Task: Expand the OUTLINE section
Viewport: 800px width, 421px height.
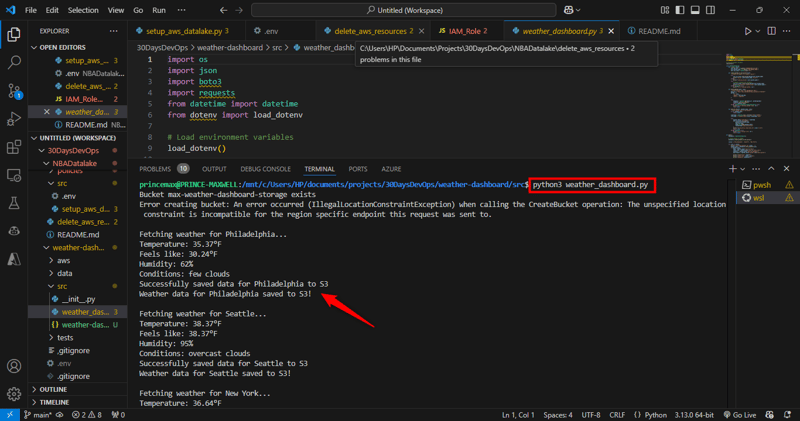Action: [52, 389]
